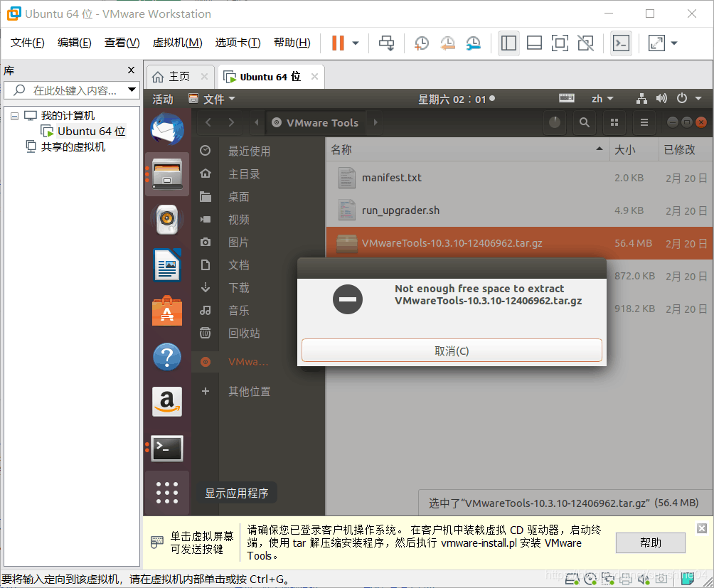Open the Files app in the dock
714x588 pixels.
[x=167, y=174]
